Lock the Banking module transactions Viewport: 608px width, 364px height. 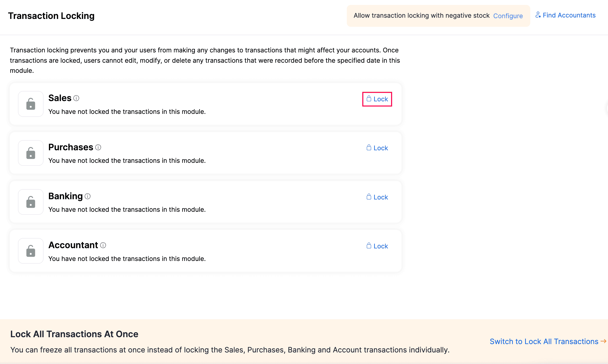[377, 197]
